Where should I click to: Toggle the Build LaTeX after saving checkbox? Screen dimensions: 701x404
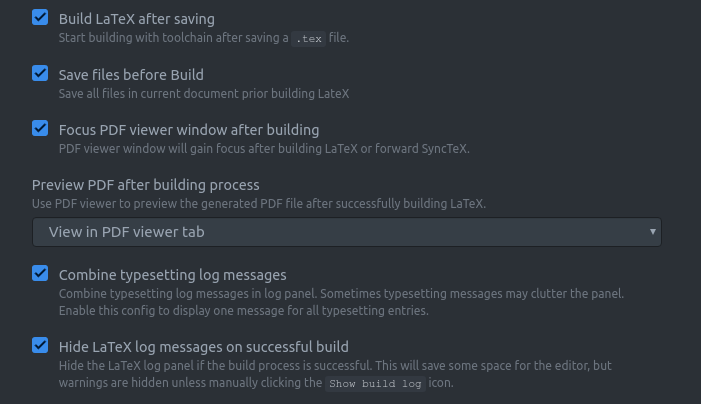click(x=40, y=18)
